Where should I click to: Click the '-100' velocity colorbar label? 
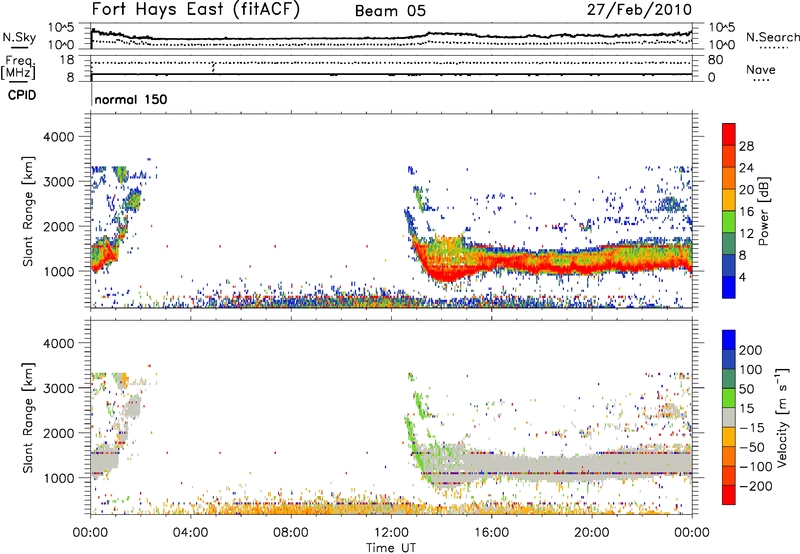(x=756, y=467)
